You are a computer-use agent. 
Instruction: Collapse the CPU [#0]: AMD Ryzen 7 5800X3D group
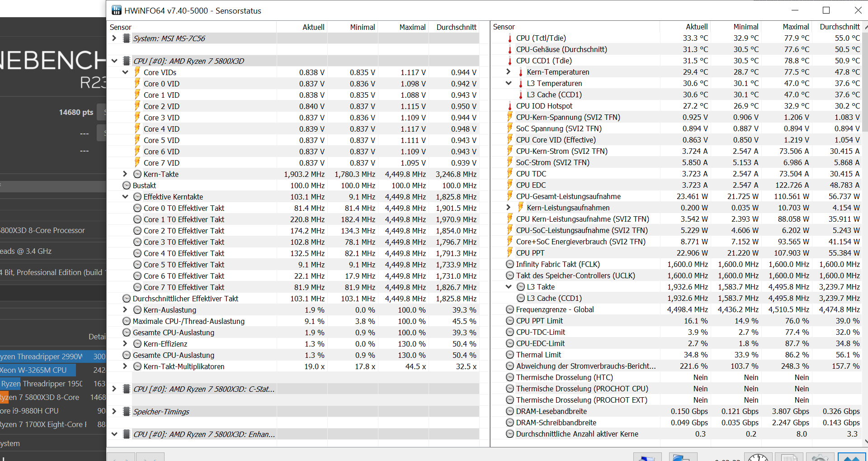pyautogui.click(x=114, y=61)
